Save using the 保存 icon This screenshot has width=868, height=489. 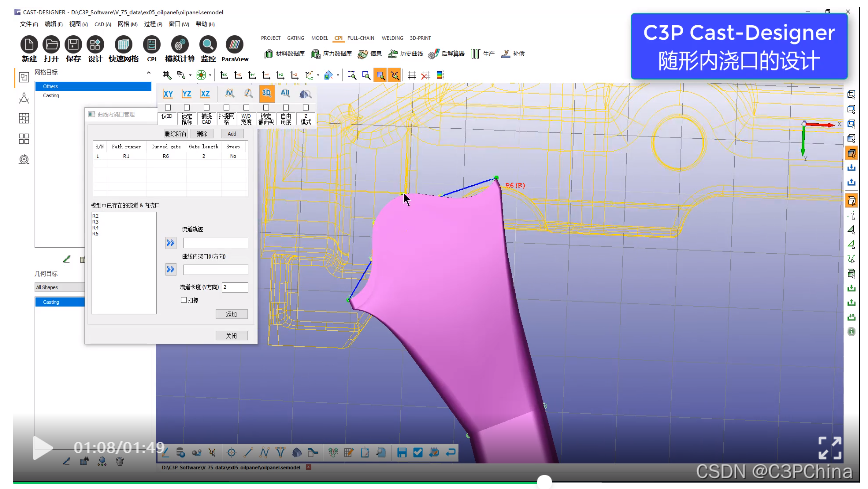point(73,45)
